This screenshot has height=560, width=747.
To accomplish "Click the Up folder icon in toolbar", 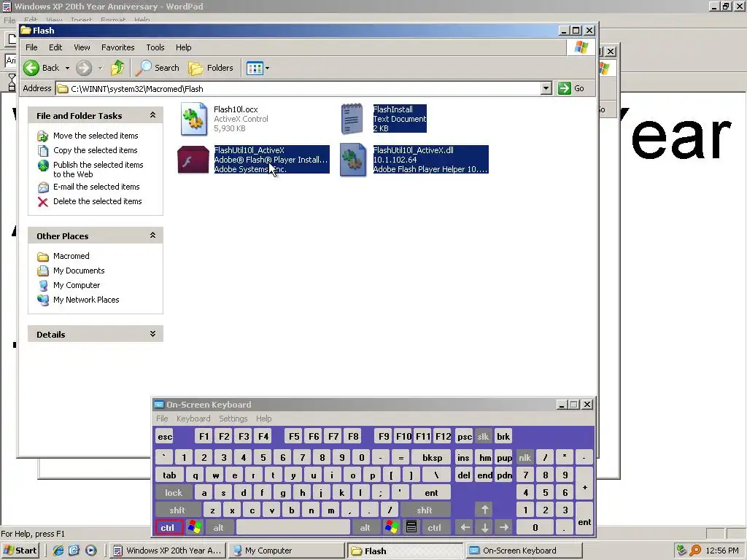I will (x=117, y=68).
